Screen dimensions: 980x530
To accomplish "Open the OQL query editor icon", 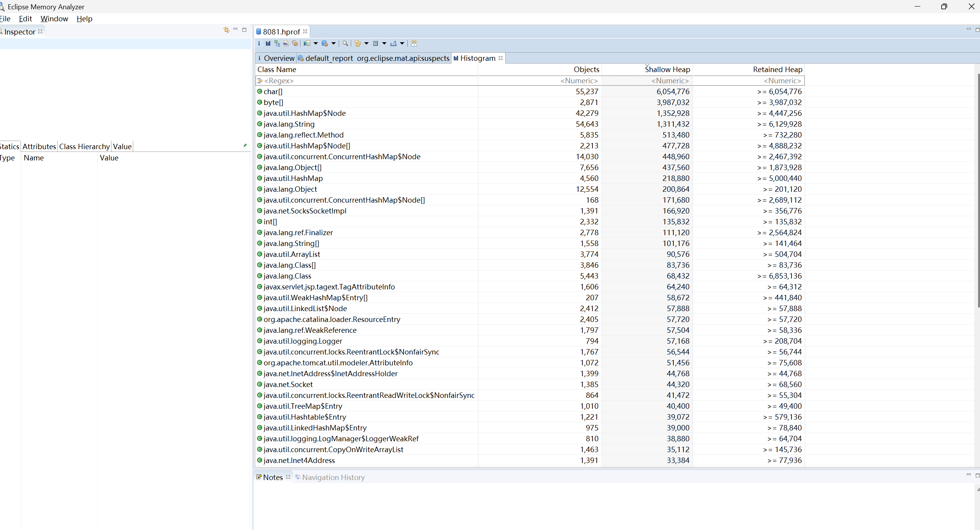I will pos(286,43).
